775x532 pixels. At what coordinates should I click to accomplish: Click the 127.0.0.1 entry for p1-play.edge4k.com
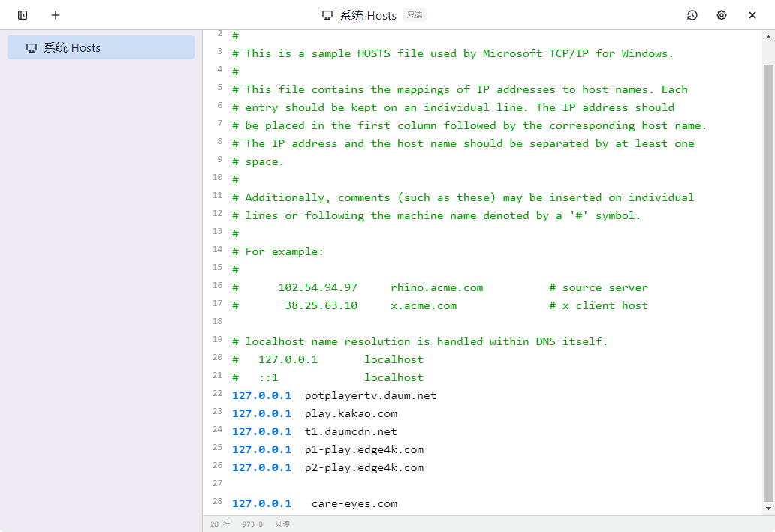261,449
